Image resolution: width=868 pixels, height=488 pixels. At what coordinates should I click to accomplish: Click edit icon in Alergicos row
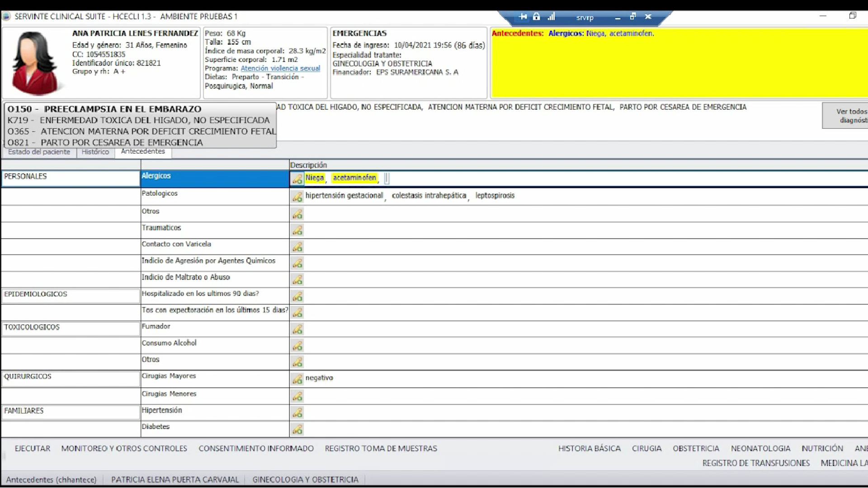297,179
